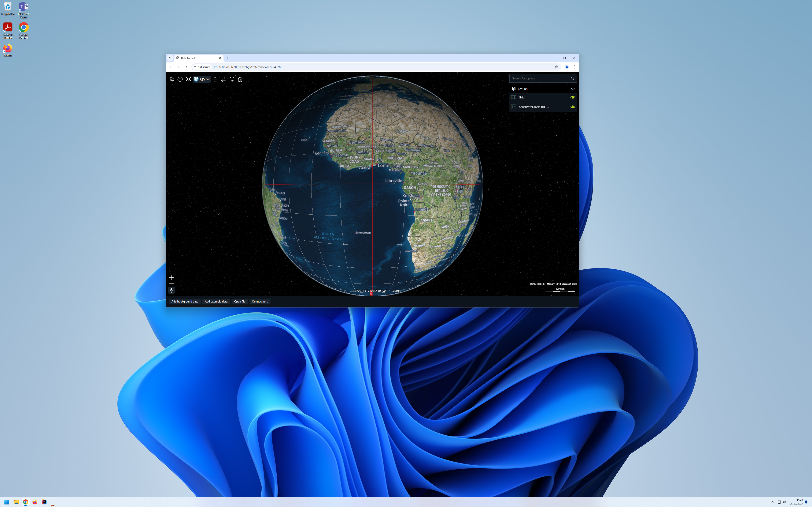Screen dimensions: 812x507
Task: Click the compass north arrow icon
Action: (171, 290)
